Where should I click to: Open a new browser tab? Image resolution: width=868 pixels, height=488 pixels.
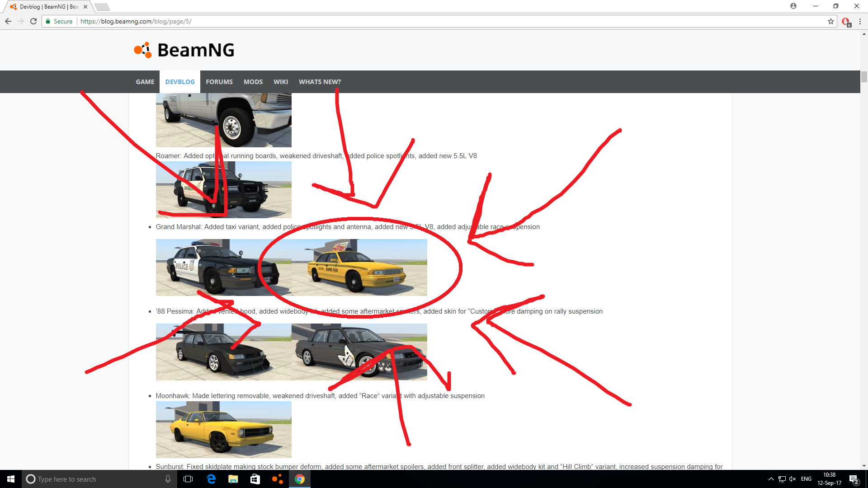102,7
